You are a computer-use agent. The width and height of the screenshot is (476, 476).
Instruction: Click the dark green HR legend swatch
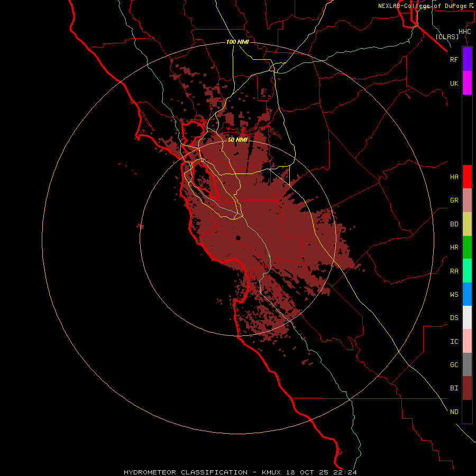click(467, 248)
